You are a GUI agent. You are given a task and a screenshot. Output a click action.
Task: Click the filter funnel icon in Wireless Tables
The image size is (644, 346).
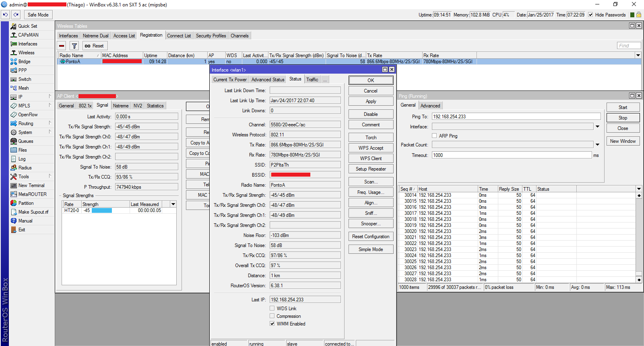click(x=74, y=46)
